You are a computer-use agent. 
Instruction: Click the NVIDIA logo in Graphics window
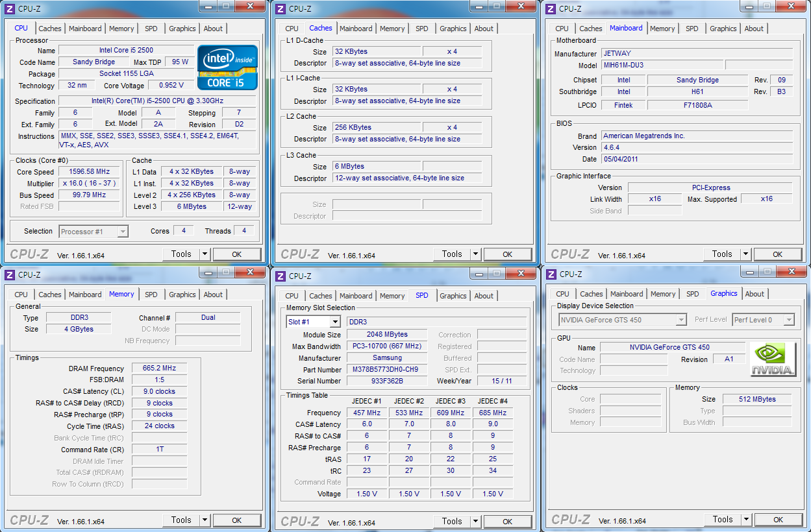click(x=773, y=359)
